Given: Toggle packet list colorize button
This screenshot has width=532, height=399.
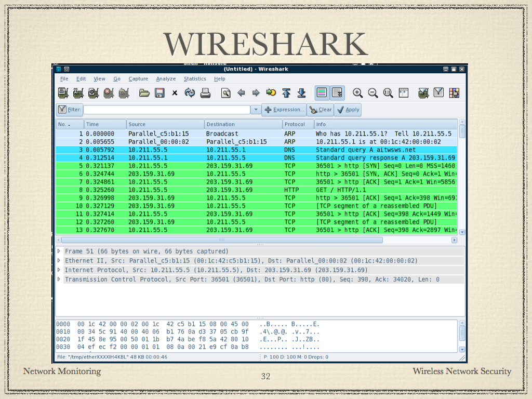Looking at the screenshot, I should pos(322,93).
